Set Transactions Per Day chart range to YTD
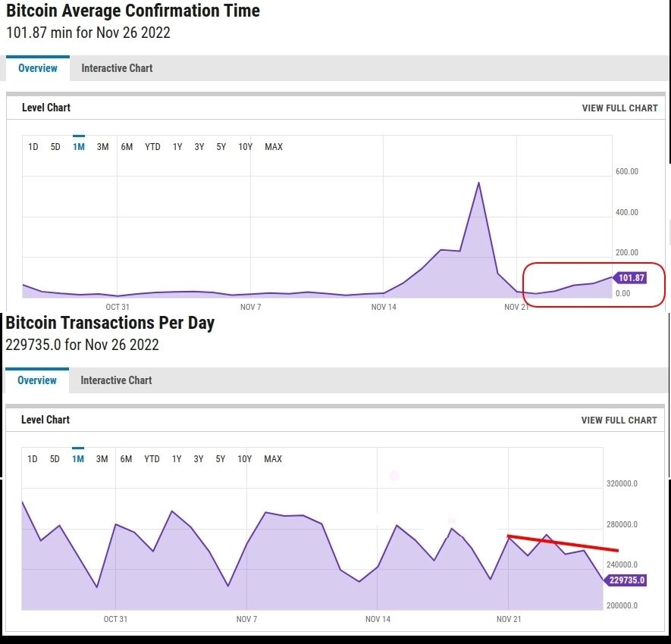Screen dimensions: 671x644 (152, 459)
